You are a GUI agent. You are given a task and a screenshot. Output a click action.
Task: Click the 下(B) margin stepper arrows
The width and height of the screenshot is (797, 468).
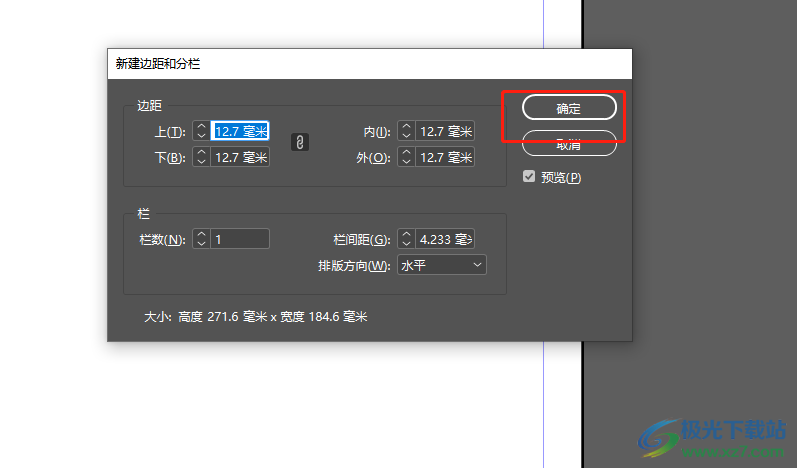pos(201,157)
